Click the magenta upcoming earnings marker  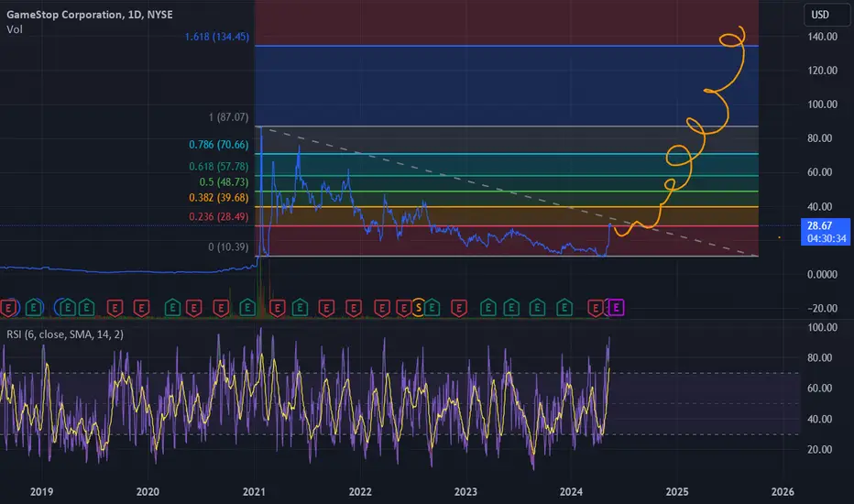[616, 308]
